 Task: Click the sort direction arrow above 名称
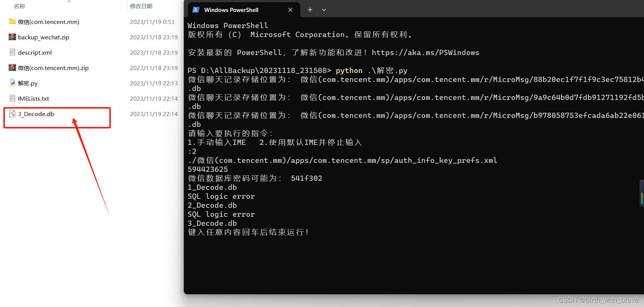click(69, 1)
